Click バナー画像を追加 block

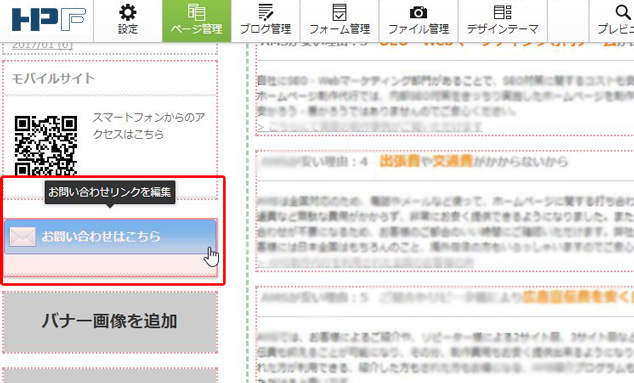pyautogui.click(x=110, y=321)
